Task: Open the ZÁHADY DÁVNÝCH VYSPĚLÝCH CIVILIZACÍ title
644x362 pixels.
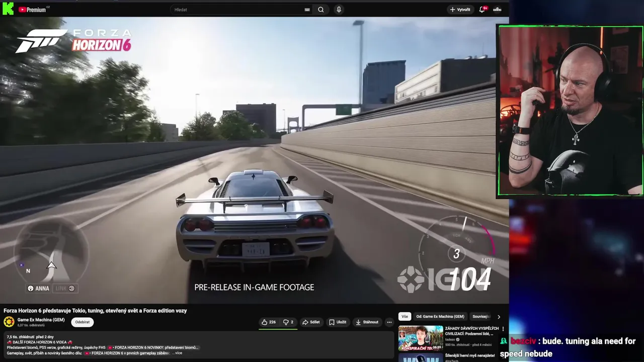Action: [x=471, y=331]
